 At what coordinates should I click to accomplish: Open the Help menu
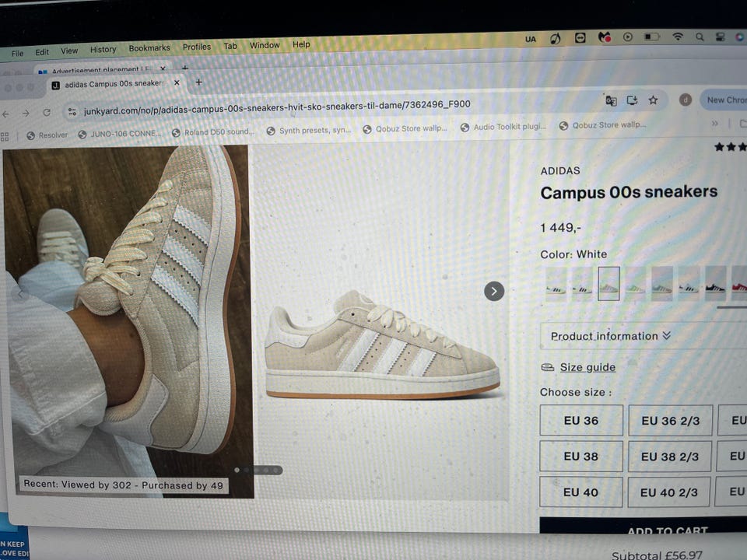click(301, 44)
